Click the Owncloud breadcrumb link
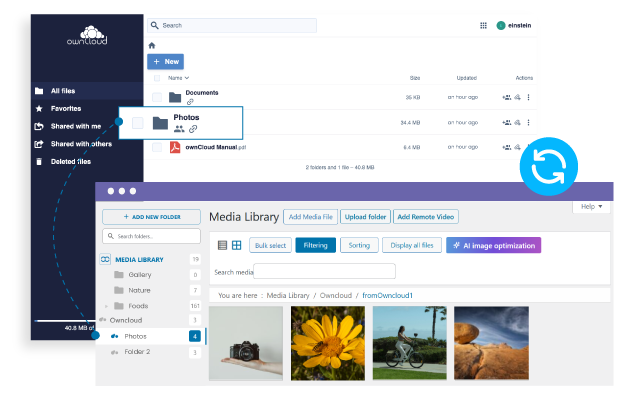 (x=336, y=296)
